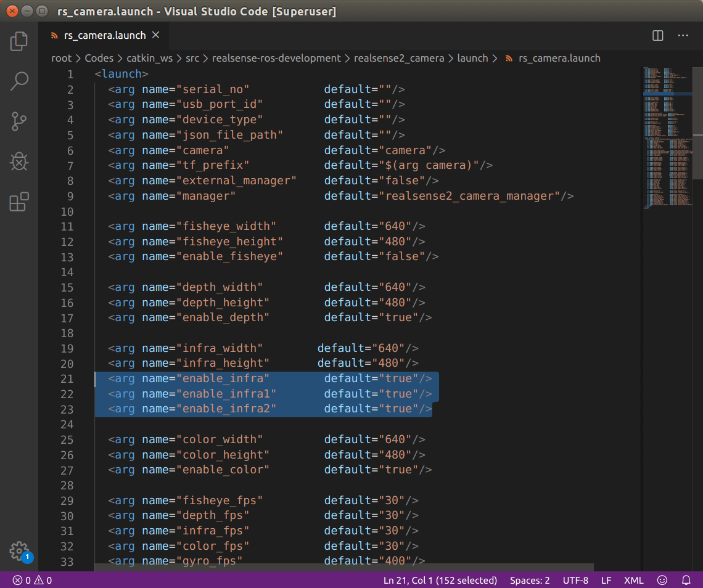Click line number 24 in the gutter

[67, 425]
